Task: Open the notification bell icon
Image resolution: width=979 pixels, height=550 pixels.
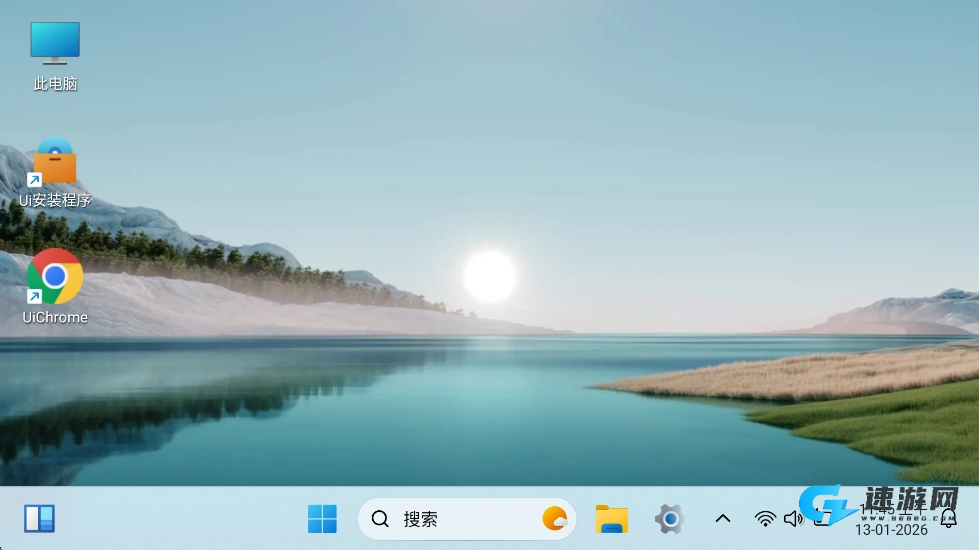Action: [948, 518]
